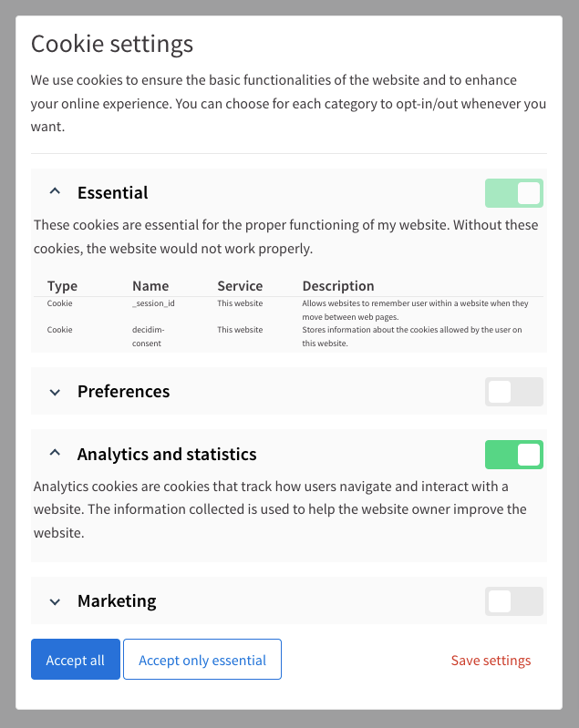This screenshot has height=728, width=579.
Task: Select the Essential section heading
Action: click(112, 192)
